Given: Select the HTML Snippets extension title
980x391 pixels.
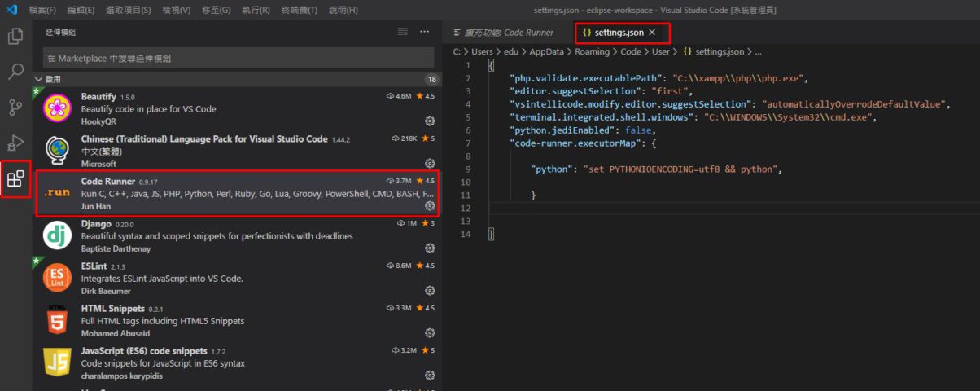Looking at the screenshot, I should (112, 309).
